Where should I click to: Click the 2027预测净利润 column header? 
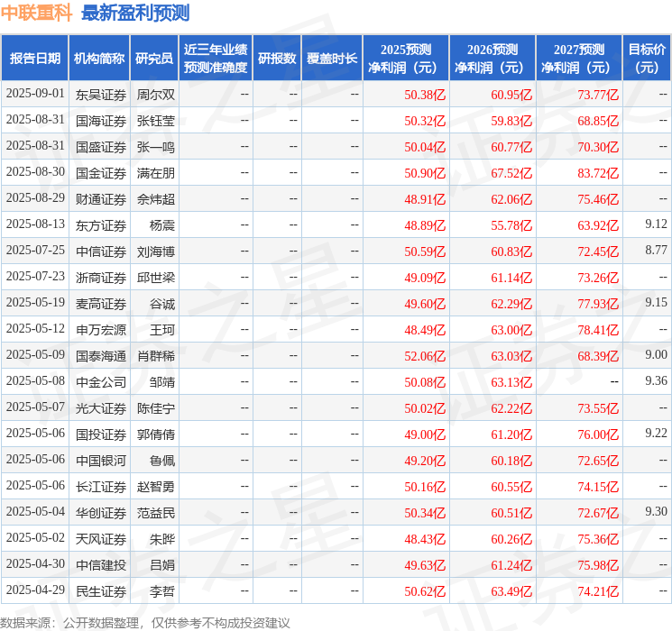(x=579, y=59)
